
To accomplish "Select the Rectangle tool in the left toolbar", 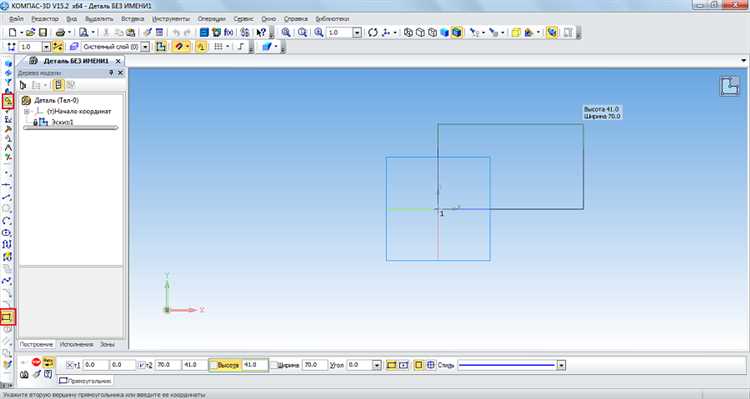I will pyautogui.click(x=8, y=317).
